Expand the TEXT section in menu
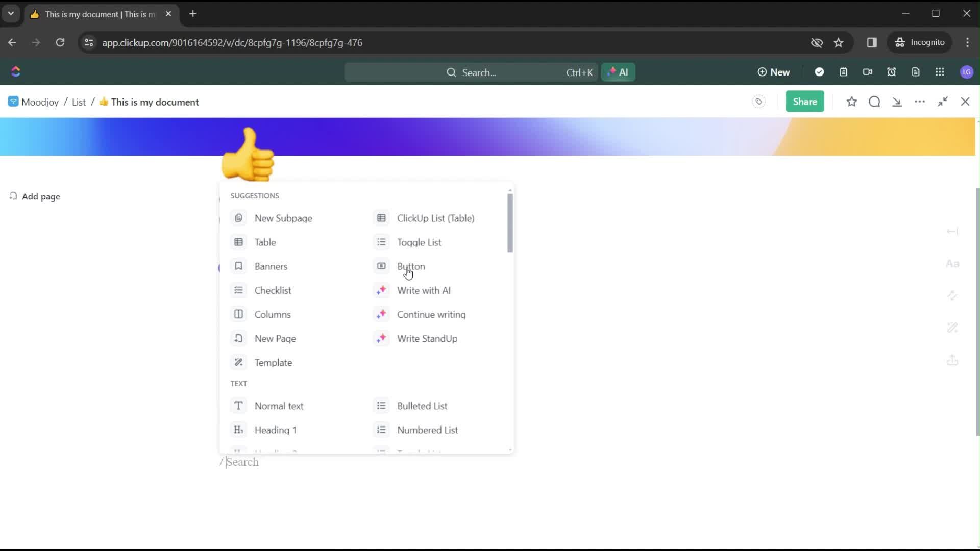Screen dimensions: 980x551 click(238, 383)
